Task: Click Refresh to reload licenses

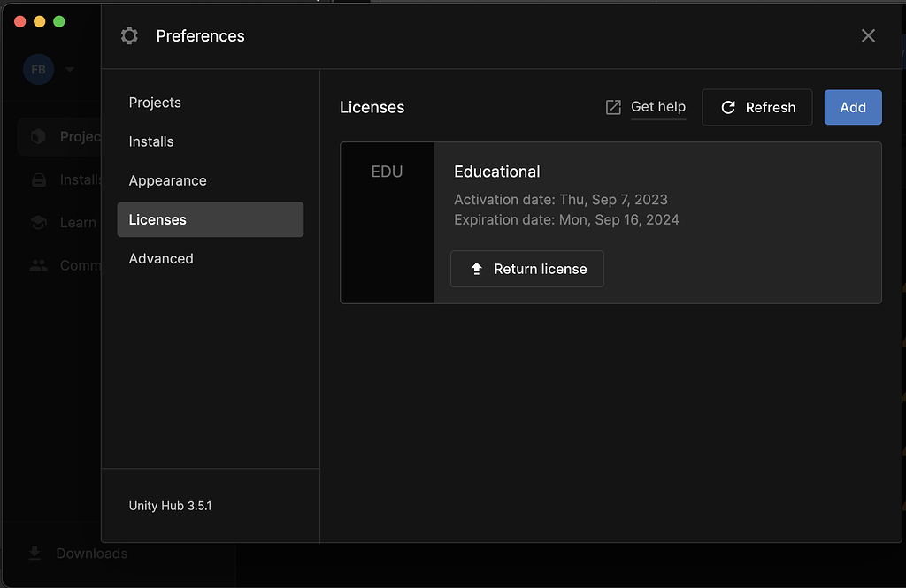Action: coord(756,107)
